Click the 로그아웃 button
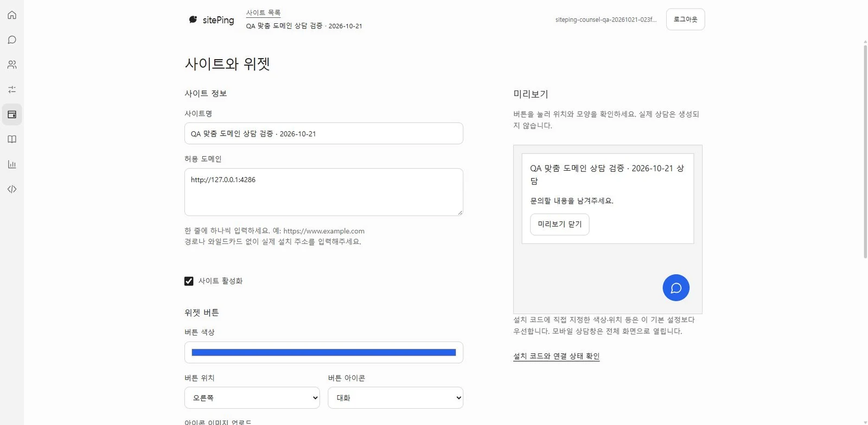 pyautogui.click(x=685, y=20)
